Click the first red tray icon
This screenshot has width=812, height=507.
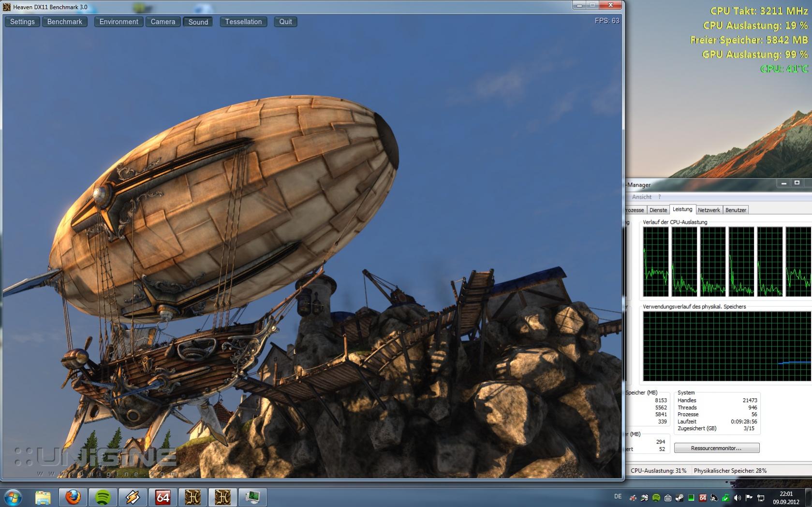click(633, 498)
